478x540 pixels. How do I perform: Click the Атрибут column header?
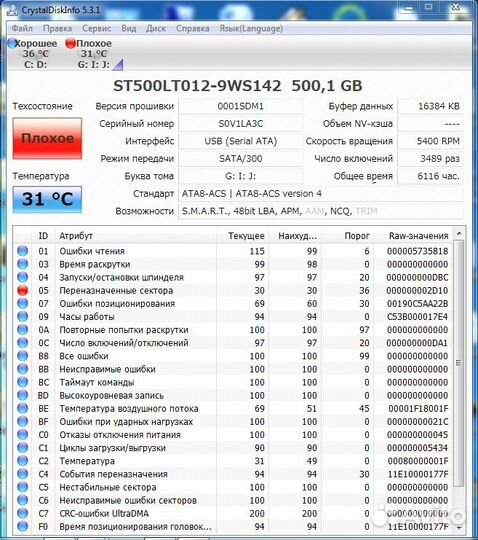tap(136, 236)
